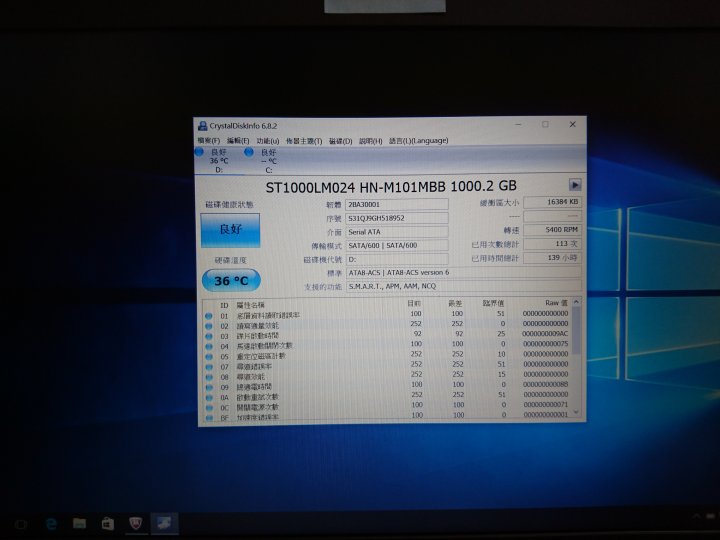Click status dot of attribute 08 row
720x540 pixels.
click(x=209, y=377)
